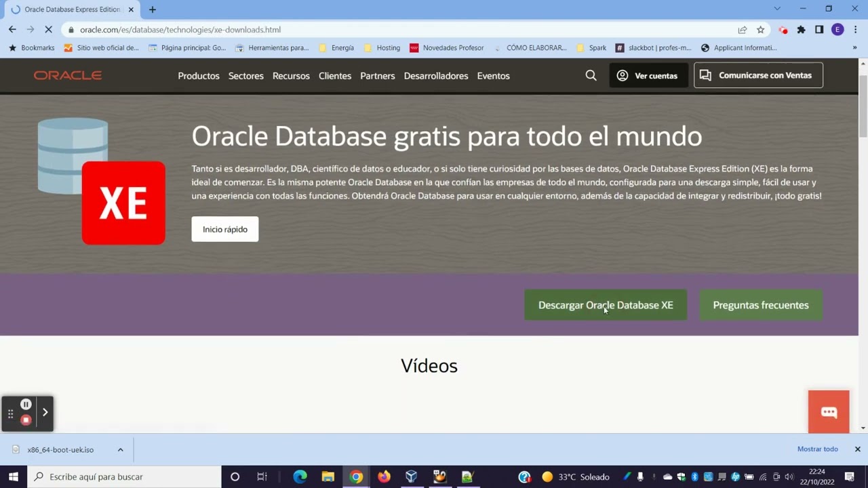Viewport: 868px width, 488px height.
Task: Close the downloads bar
Action: tap(857, 449)
